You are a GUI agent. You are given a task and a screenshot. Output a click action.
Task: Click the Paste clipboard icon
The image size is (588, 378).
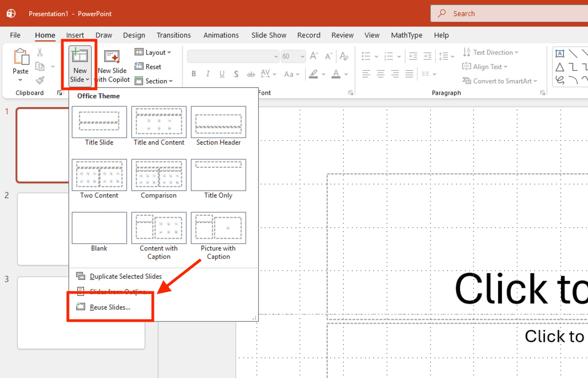click(21, 57)
